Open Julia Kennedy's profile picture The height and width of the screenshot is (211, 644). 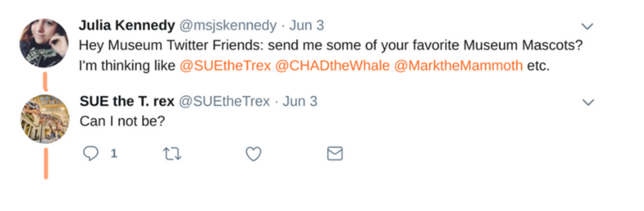pos(44,43)
